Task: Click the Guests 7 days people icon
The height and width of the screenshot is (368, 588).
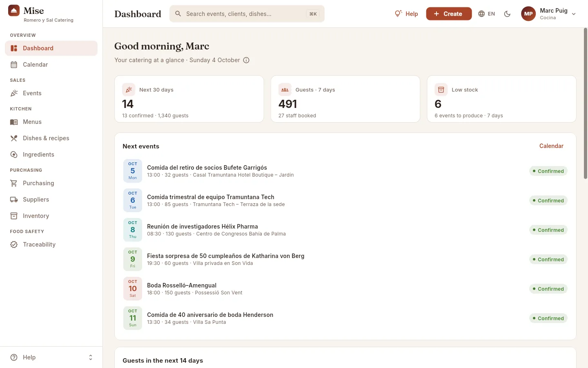Action: 285,90
